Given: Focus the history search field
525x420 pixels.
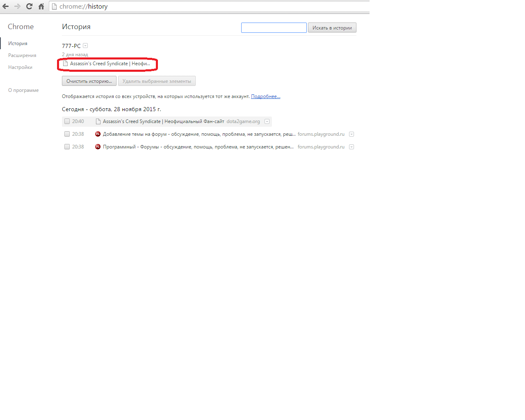Looking at the screenshot, I should [x=274, y=27].
